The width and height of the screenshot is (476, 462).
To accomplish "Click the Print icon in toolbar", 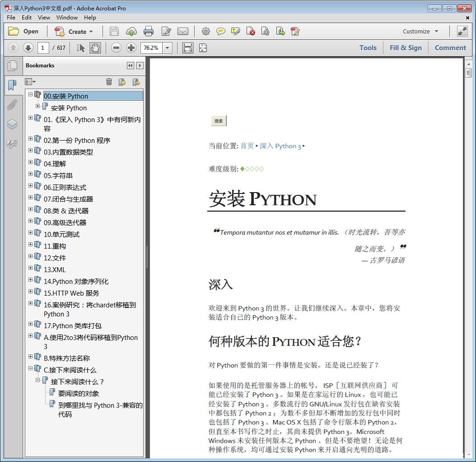I will (149, 31).
